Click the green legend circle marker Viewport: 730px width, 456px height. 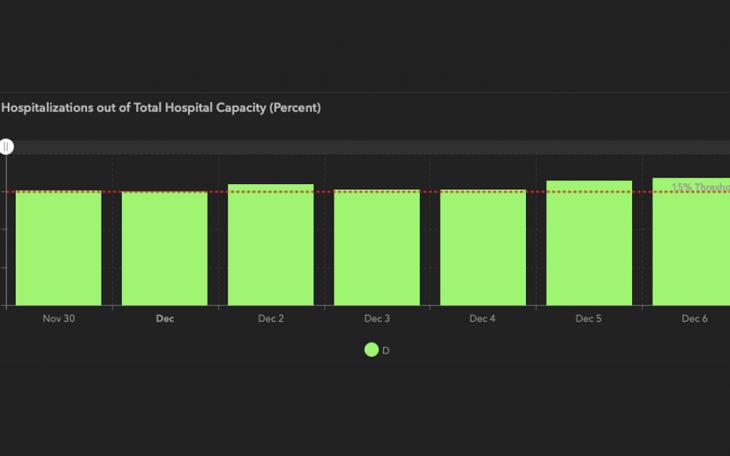click(x=371, y=350)
